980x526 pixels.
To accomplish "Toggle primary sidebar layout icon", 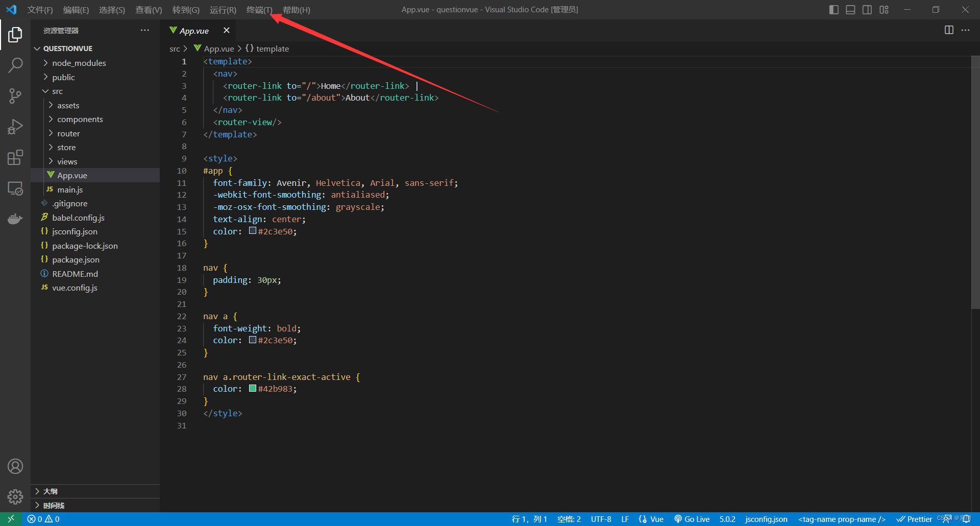I will (834, 10).
